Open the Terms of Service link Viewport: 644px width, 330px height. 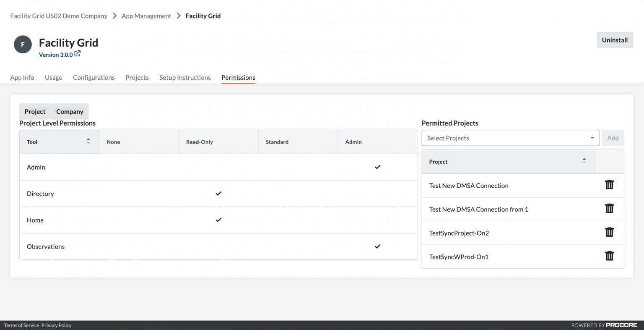pyautogui.click(x=21, y=325)
